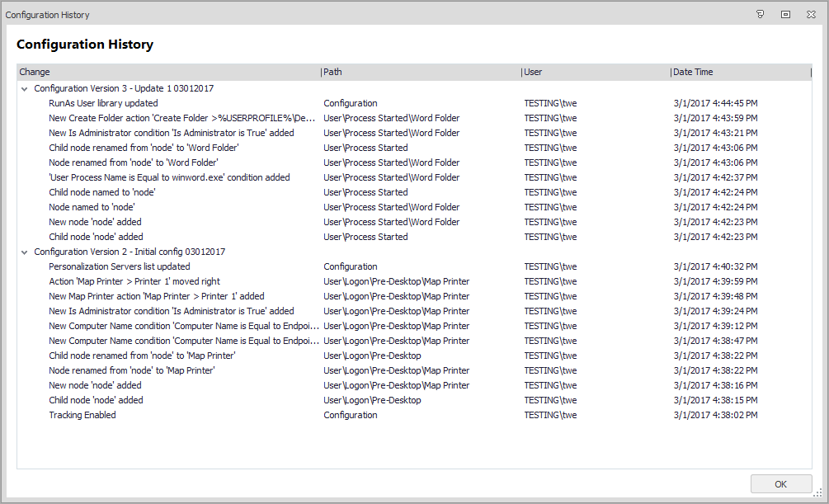Image resolution: width=829 pixels, height=504 pixels.
Task: Click the maximize icon on the dialog
Action: click(x=784, y=14)
